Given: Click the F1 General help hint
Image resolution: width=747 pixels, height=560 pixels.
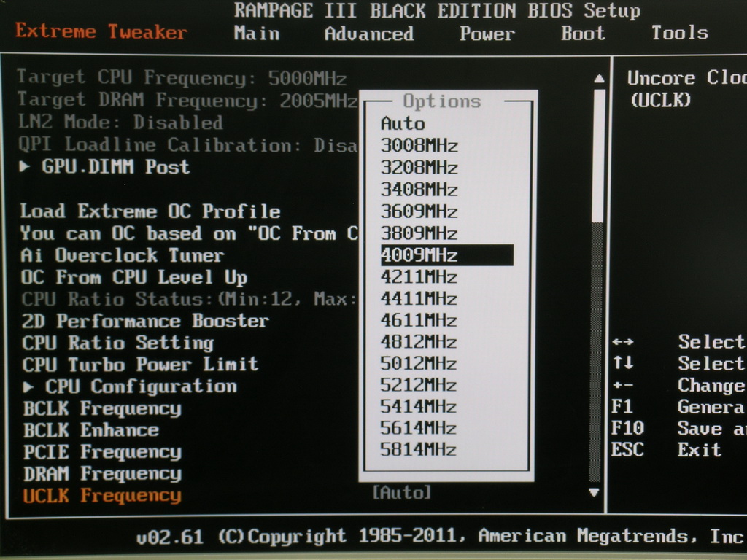Looking at the screenshot, I should pos(679,407).
